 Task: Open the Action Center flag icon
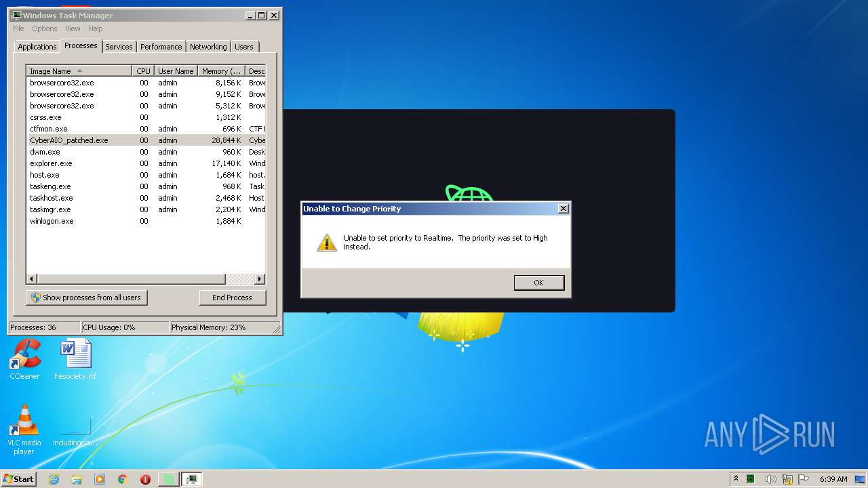click(804, 479)
